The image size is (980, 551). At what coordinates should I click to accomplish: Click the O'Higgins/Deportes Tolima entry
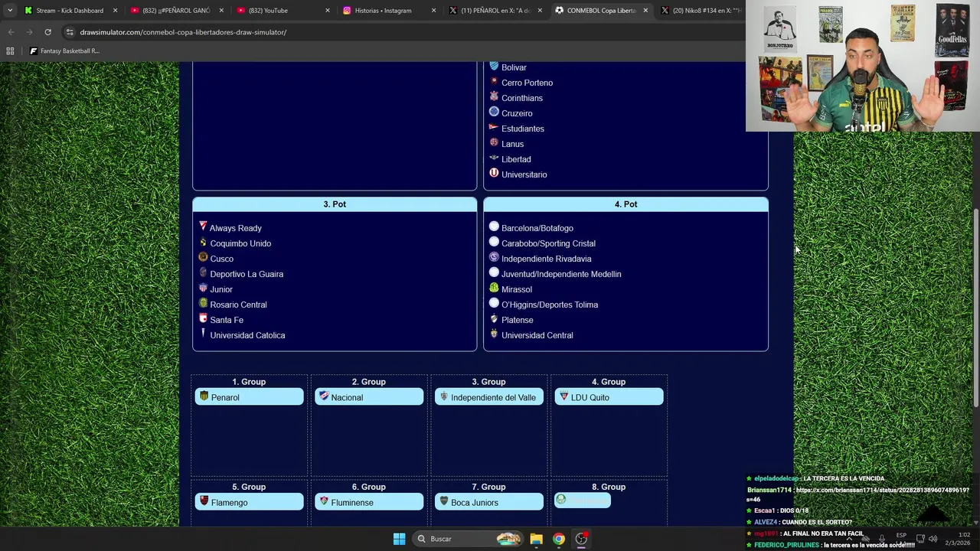click(550, 305)
